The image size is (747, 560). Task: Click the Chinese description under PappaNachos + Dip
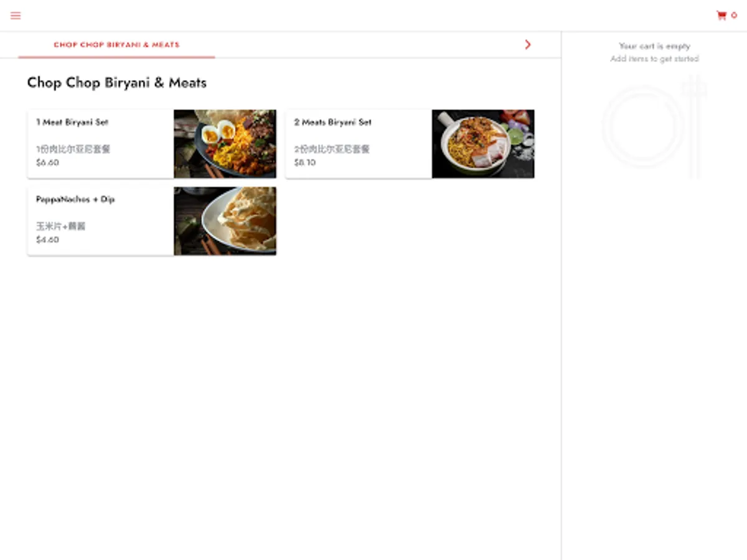[x=60, y=226]
